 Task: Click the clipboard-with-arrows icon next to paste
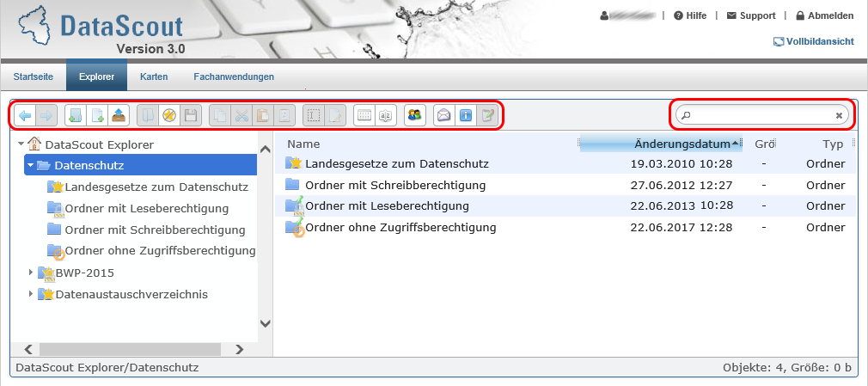(x=284, y=115)
